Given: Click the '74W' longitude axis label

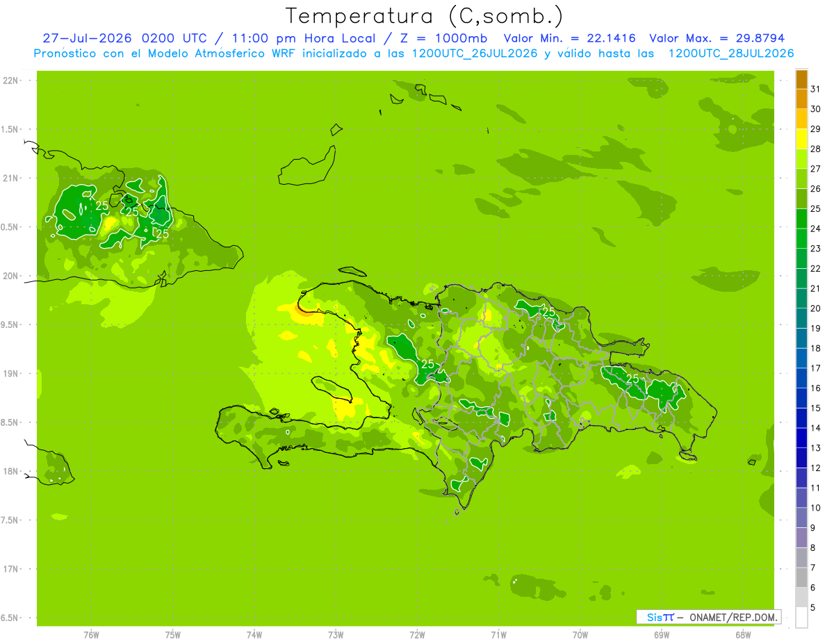Looking at the screenshot, I should pyautogui.click(x=254, y=635).
